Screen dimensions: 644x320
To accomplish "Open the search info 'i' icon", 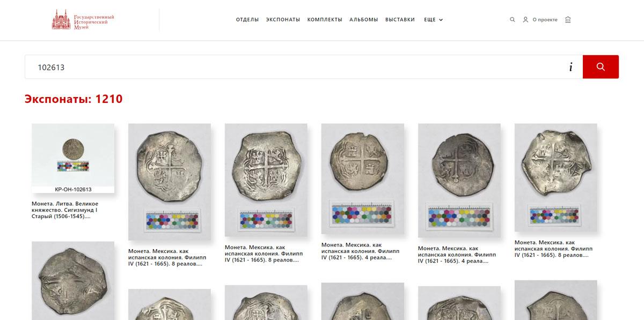I will (571, 67).
